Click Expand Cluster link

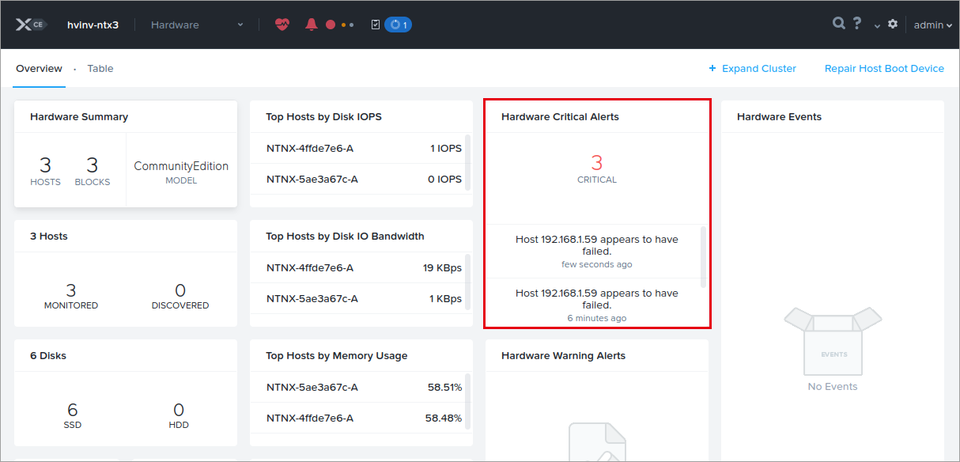pyautogui.click(x=752, y=69)
